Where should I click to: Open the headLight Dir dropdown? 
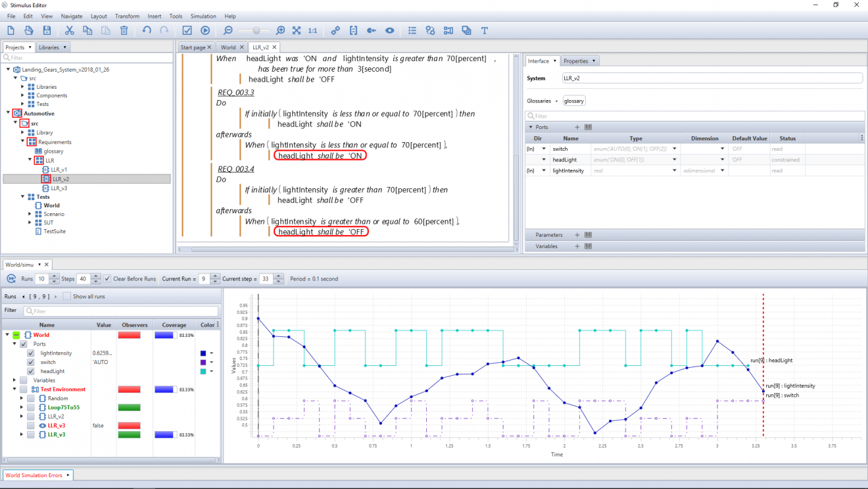click(544, 160)
